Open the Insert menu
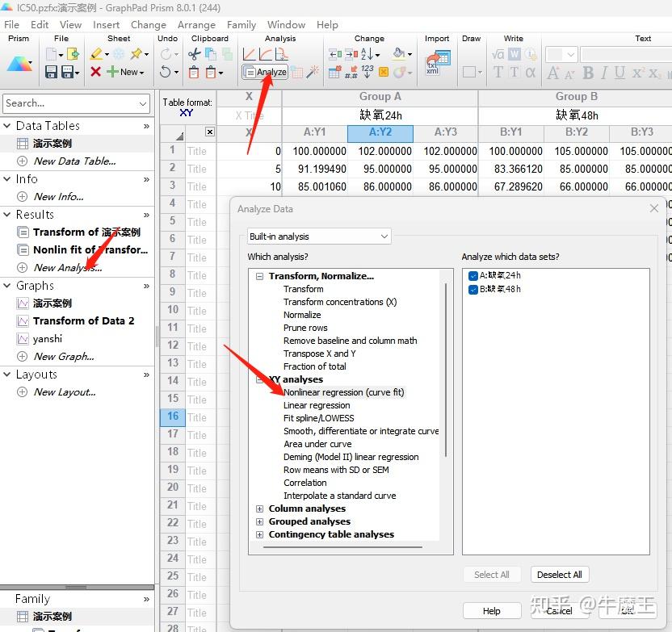Image resolution: width=672 pixels, height=632 pixels. coord(107,25)
